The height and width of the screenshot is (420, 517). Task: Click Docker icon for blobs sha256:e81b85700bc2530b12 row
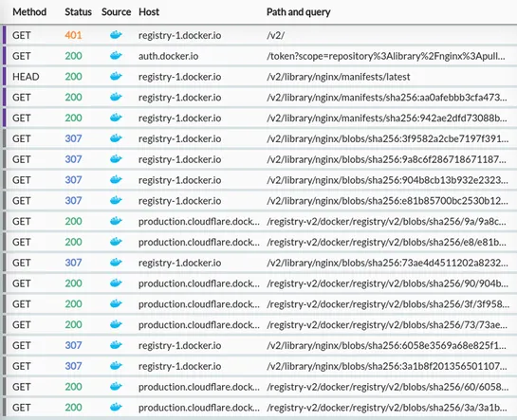(x=116, y=200)
